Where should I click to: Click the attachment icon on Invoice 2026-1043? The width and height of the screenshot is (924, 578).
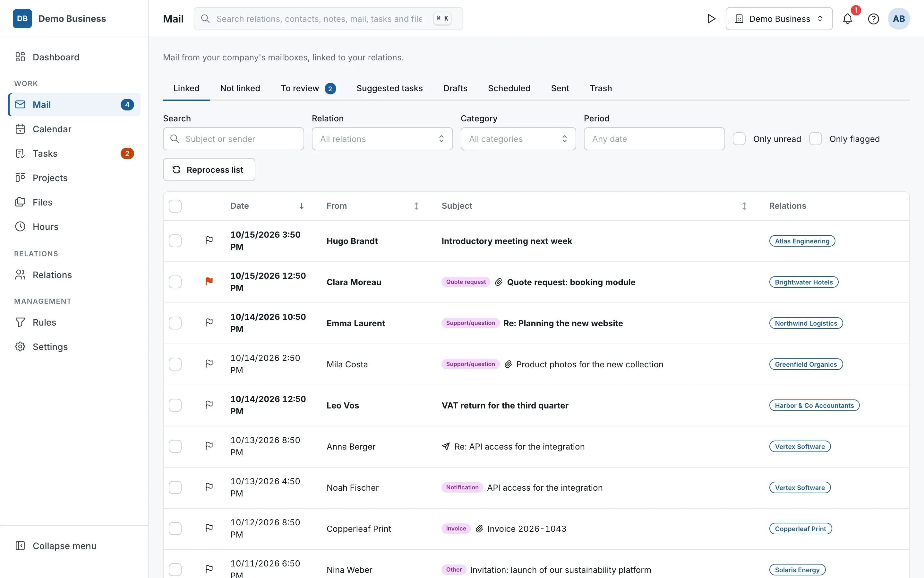tap(479, 529)
